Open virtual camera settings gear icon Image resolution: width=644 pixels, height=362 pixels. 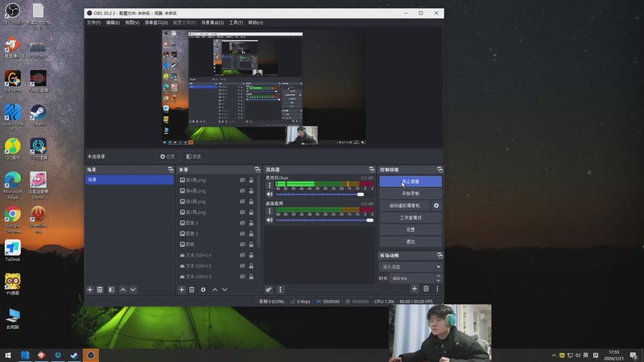point(436,206)
